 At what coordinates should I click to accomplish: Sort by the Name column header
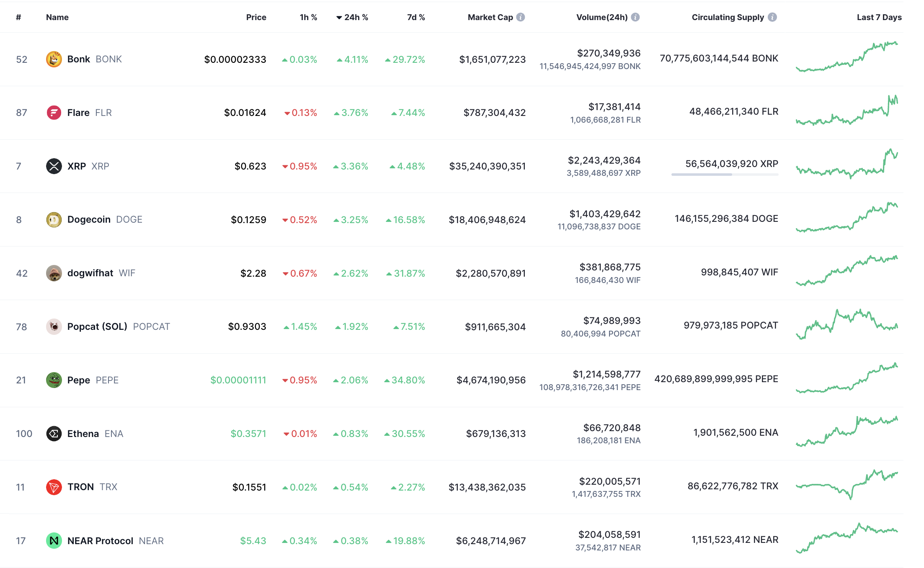[57, 18]
